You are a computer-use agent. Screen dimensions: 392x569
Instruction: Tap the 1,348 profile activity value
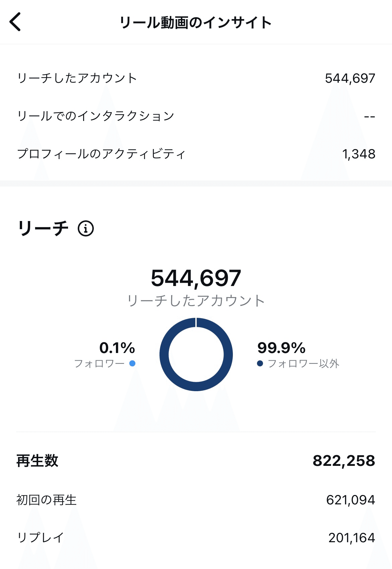pos(358,154)
